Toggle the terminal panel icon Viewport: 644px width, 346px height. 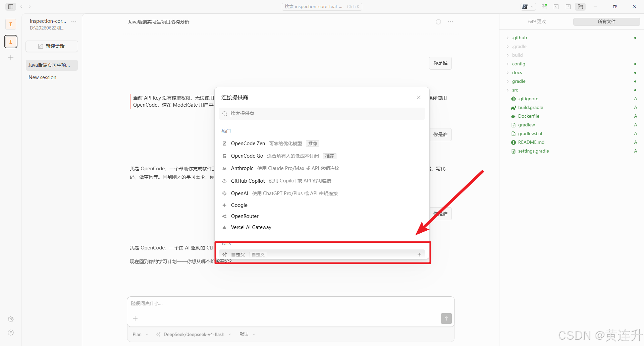tap(556, 7)
